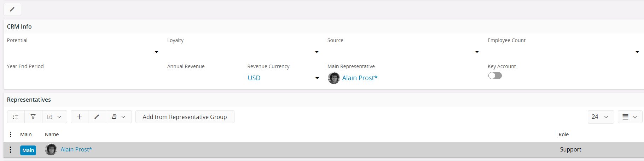Click the Main badge in representative row
644x161 pixels.
pos(28,150)
